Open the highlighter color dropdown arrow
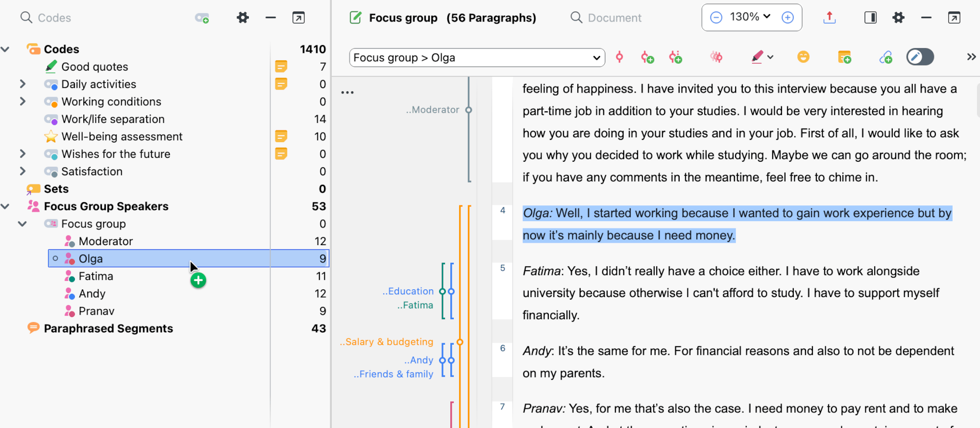 [770, 57]
